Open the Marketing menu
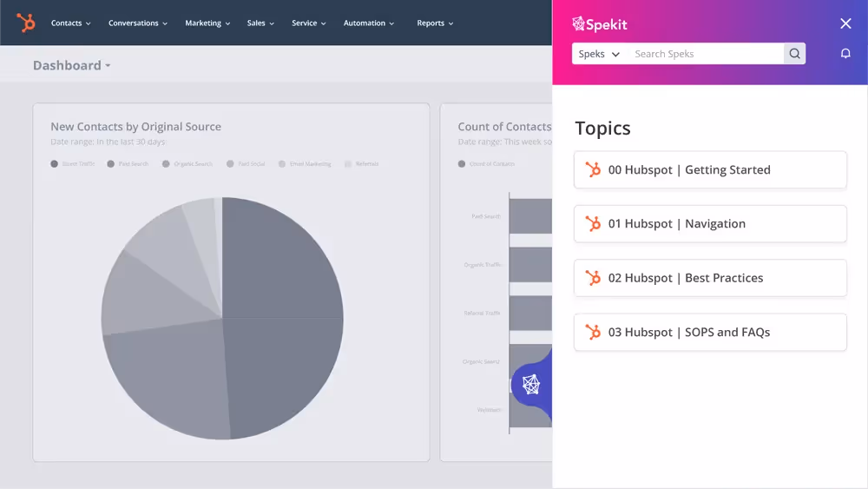 (207, 23)
